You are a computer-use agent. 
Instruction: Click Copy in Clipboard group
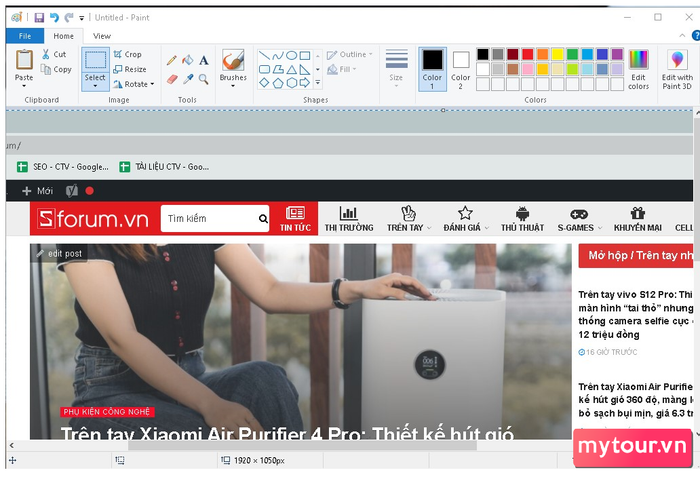pyautogui.click(x=56, y=69)
